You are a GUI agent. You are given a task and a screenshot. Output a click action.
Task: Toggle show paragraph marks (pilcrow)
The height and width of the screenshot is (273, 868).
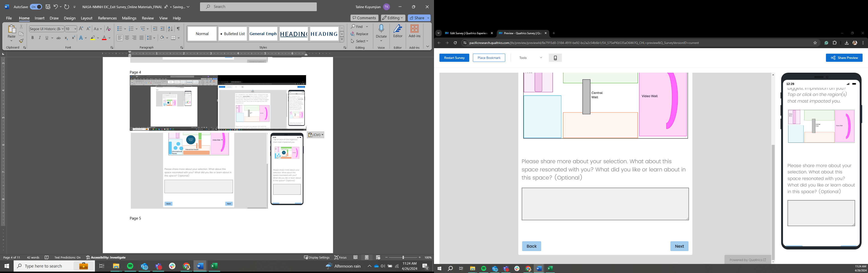[x=178, y=29]
